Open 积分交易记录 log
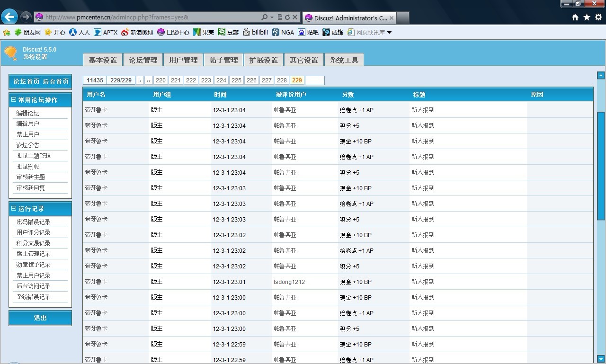 coord(33,243)
